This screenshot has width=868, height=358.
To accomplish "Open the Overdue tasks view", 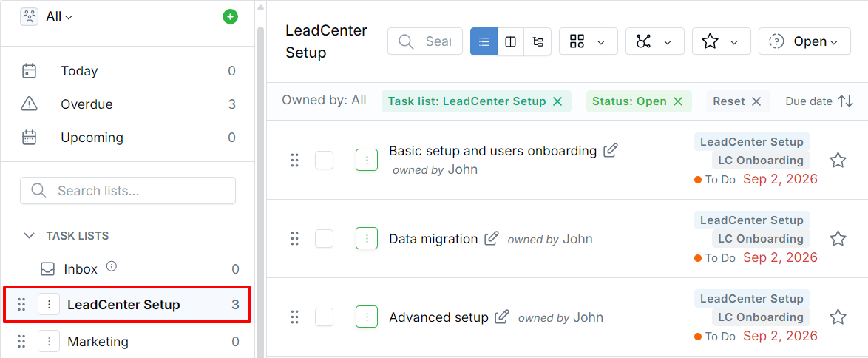I will coord(129,104).
